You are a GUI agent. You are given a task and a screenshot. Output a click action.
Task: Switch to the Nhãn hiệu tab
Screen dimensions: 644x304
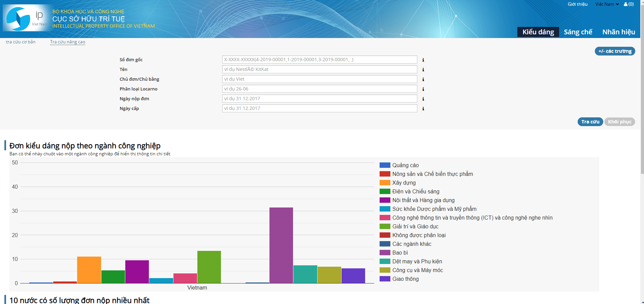pyautogui.click(x=618, y=32)
